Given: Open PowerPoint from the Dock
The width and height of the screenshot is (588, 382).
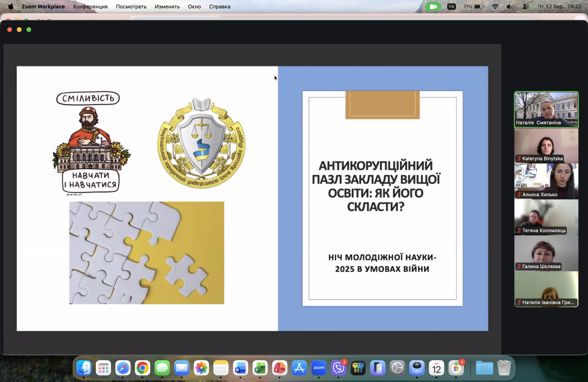Looking at the screenshot, I should tap(280, 368).
